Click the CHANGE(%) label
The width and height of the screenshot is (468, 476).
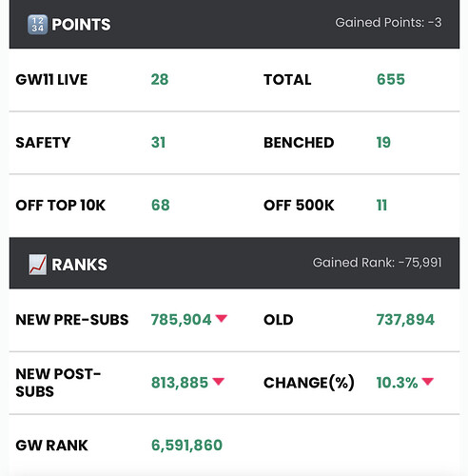point(309,383)
